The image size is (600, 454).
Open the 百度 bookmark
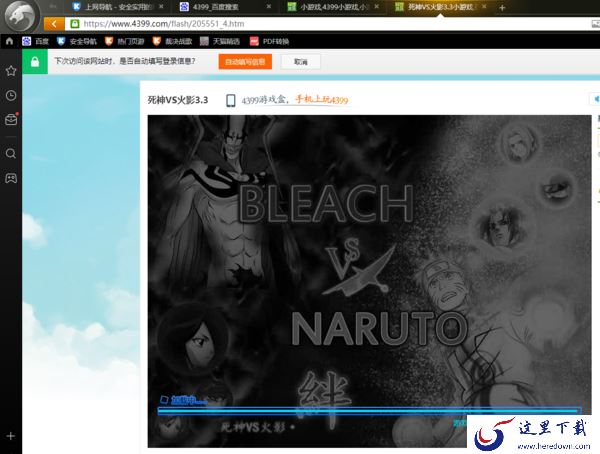click(x=35, y=41)
